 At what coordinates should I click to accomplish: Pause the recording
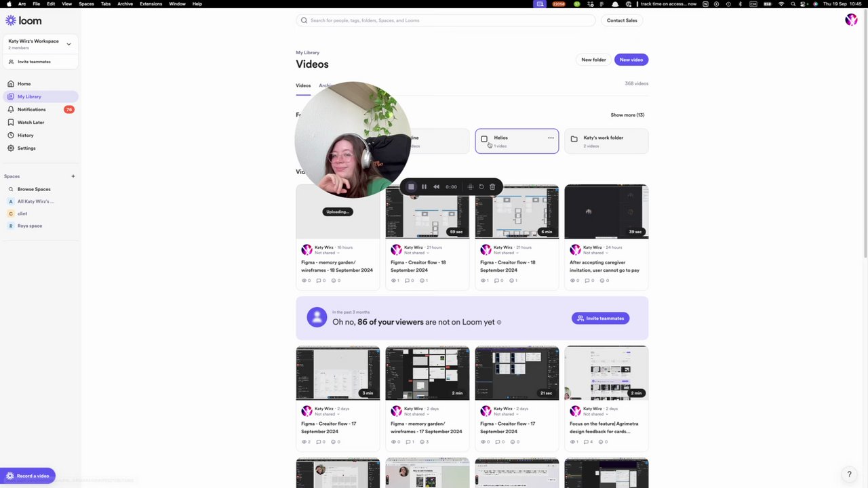tap(424, 186)
